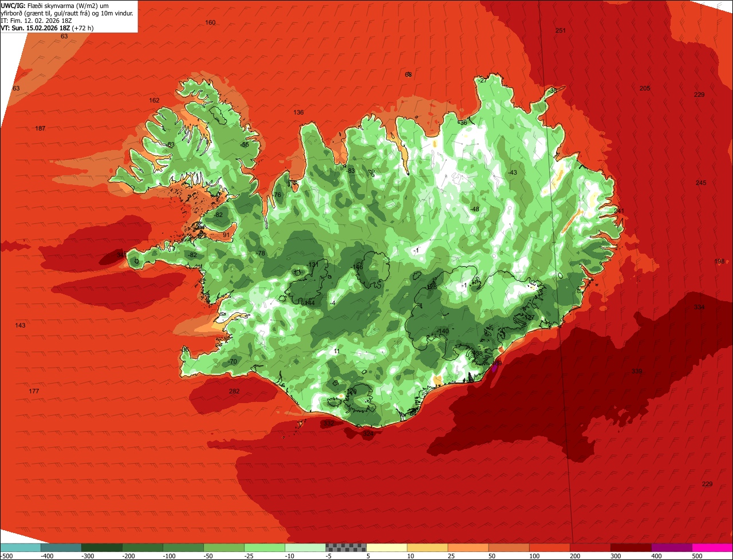Click the map value '-4'
The width and height of the screenshot is (733, 560).
[x=333, y=302]
